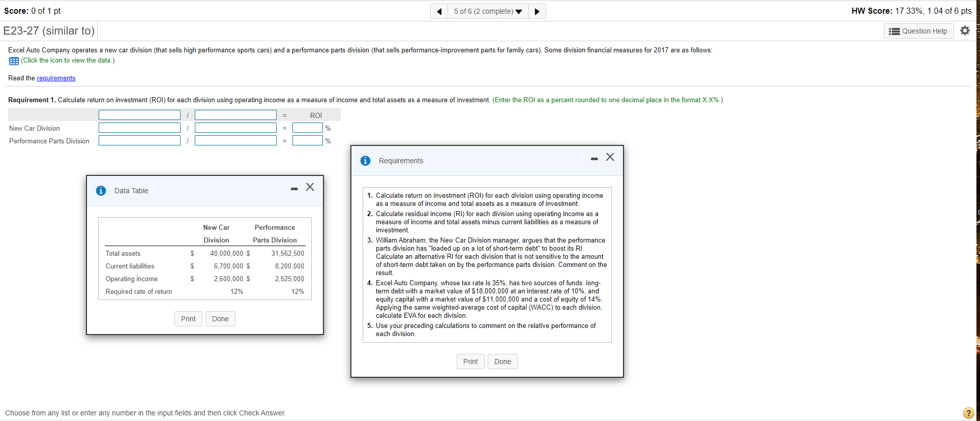980x421 pixels.
Task: Click New Car Division denominator input
Action: [235, 128]
